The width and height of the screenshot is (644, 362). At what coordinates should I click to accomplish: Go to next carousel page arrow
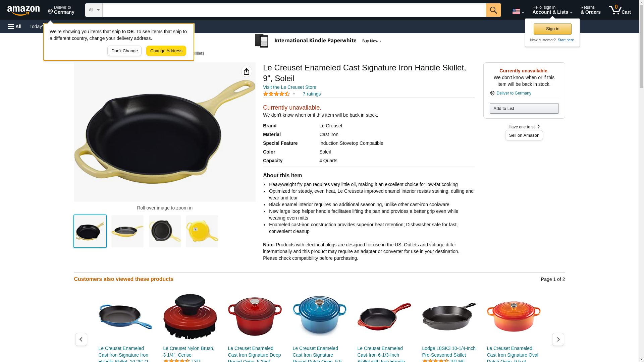558,339
